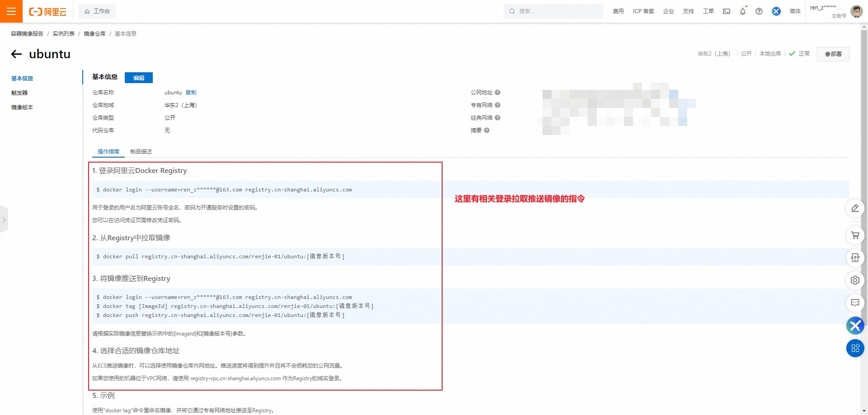Click the help icon next to 公网地址

click(x=497, y=93)
